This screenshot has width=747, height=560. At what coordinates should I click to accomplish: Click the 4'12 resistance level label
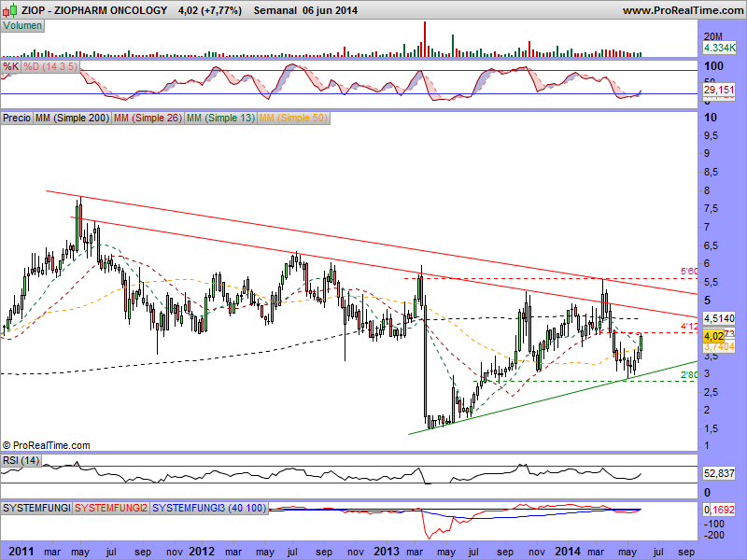point(689,326)
